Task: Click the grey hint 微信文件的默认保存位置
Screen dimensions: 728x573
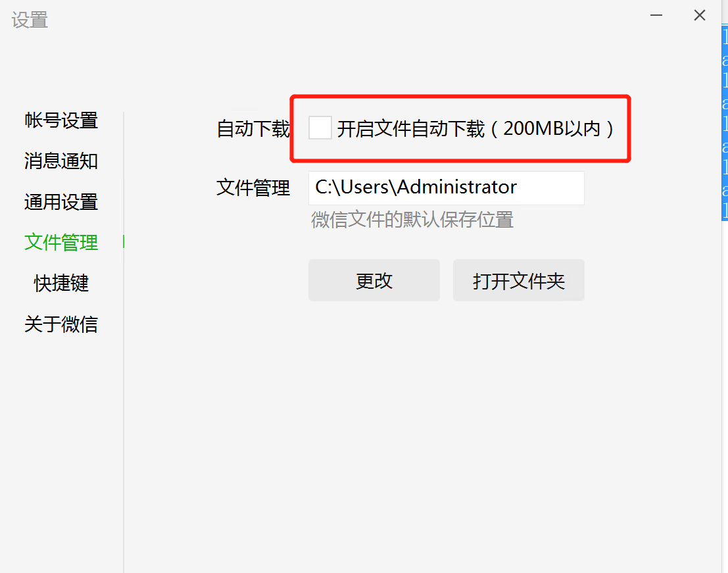Action: coord(412,220)
